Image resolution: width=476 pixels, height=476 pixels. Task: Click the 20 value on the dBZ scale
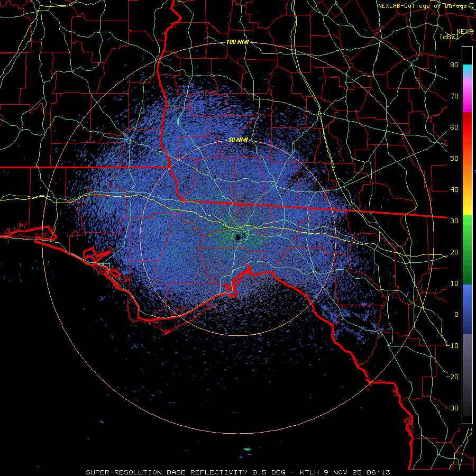click(x=454, y=252)
